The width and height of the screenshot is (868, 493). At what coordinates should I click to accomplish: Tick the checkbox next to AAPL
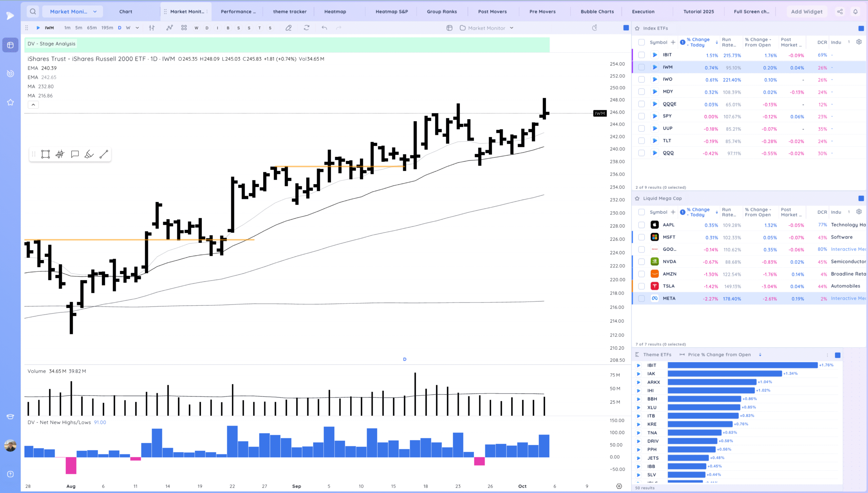641,225
